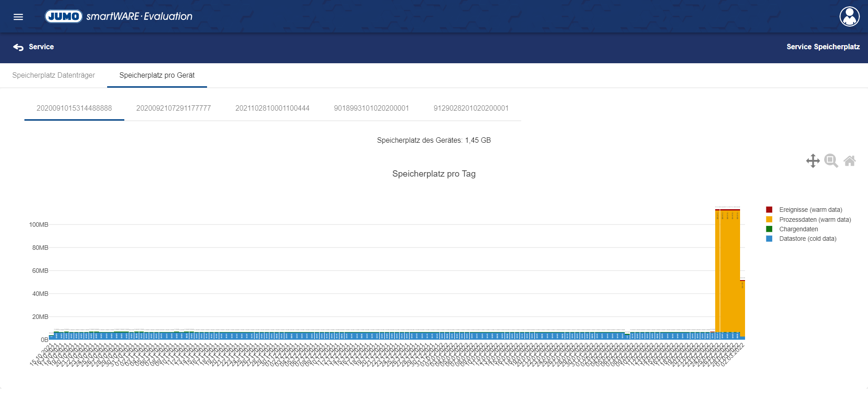Screen dimensions: 868x407
Task: Reset chart view with home icon
Action: pos(849,161)
